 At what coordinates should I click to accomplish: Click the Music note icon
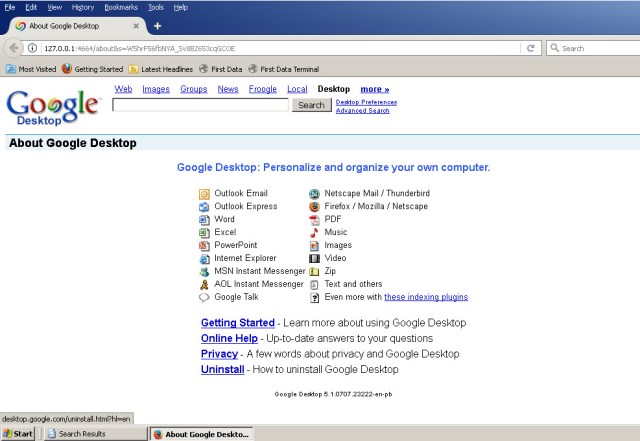tap(314, 233)
